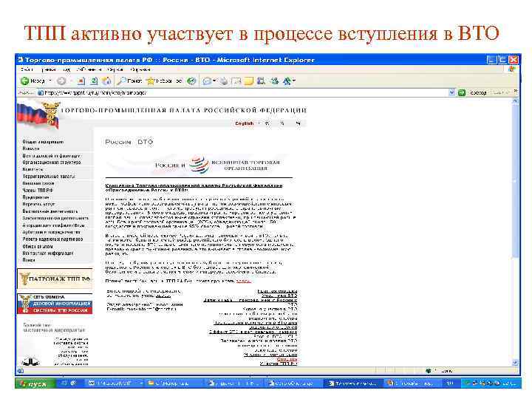Open 'Выставочная деятельность' sidebar item
Viewport: 532px width, 399px height.
(50, 211)
